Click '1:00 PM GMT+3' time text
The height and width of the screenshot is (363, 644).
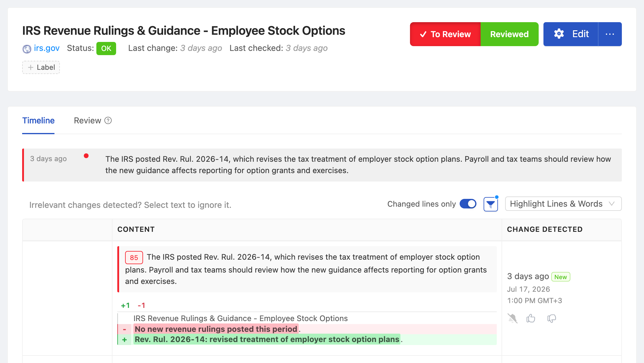click(534, 301)
